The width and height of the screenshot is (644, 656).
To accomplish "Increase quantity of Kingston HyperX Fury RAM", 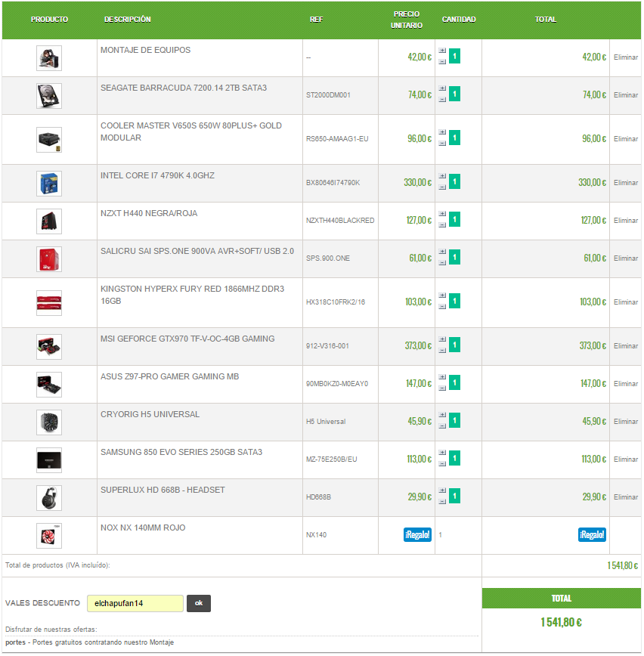I will pyautogui.click(x=442, y=296).
